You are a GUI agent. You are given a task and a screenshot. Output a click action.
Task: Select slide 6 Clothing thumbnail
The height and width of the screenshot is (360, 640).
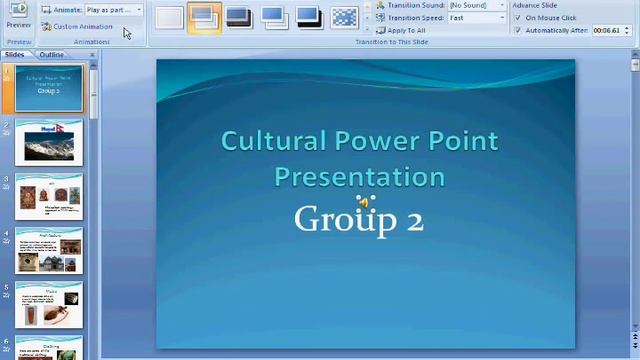click(x=49, y=348)
